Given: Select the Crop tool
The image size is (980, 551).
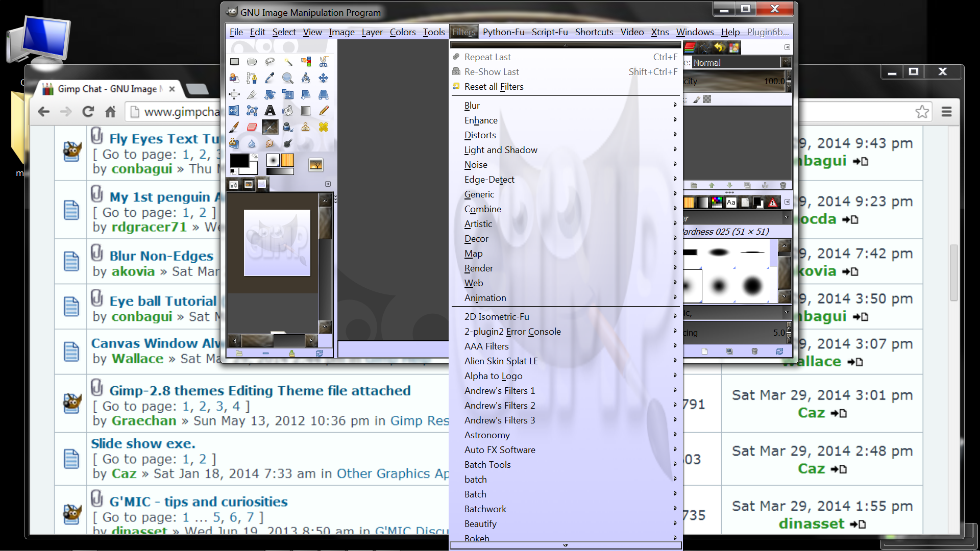Looking at the screenshot, I should pyautogui.click(x=252, y=94).
